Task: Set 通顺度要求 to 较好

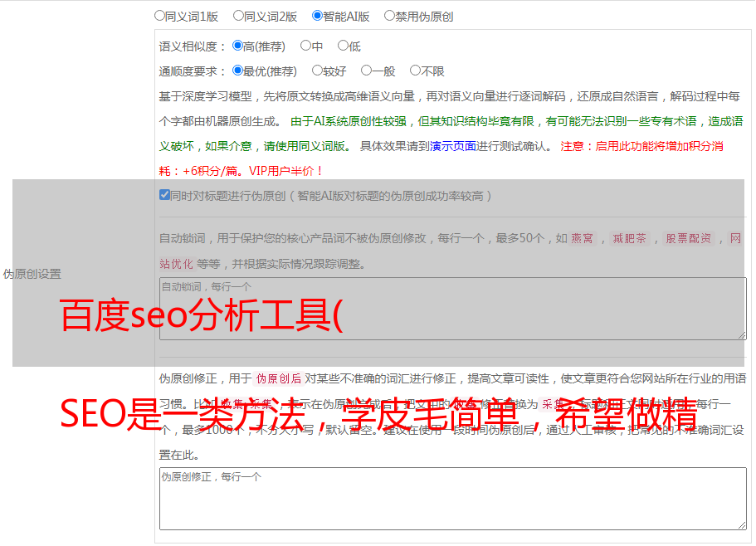Action: (317, 71)
